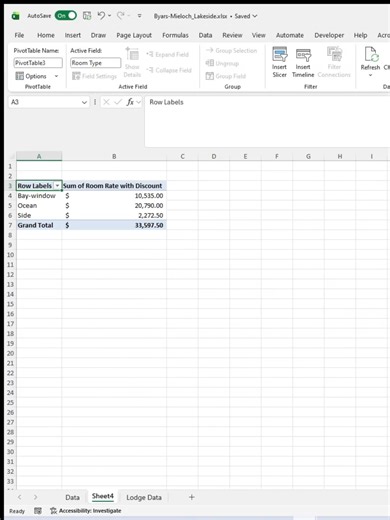The height and width of the screenshot is (520, 390).
Task: Open the Row Labels filter dropdown
Action: 57,186
